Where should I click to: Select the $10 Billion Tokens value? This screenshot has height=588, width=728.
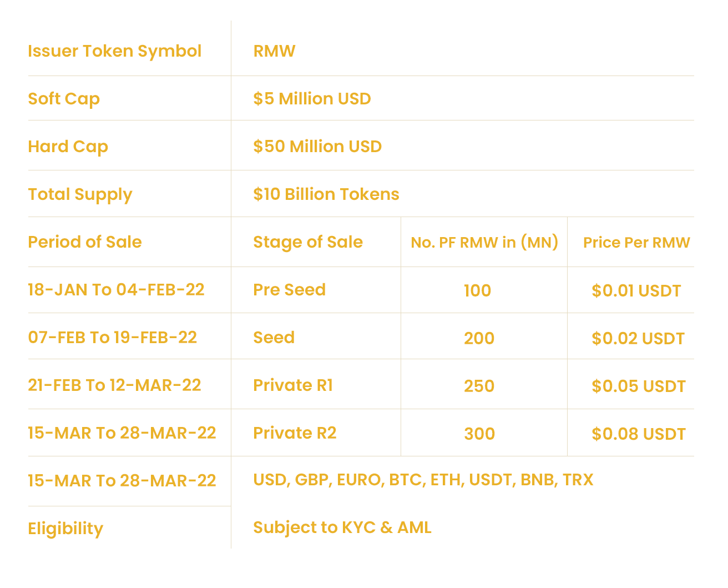[x=326, y=194]
